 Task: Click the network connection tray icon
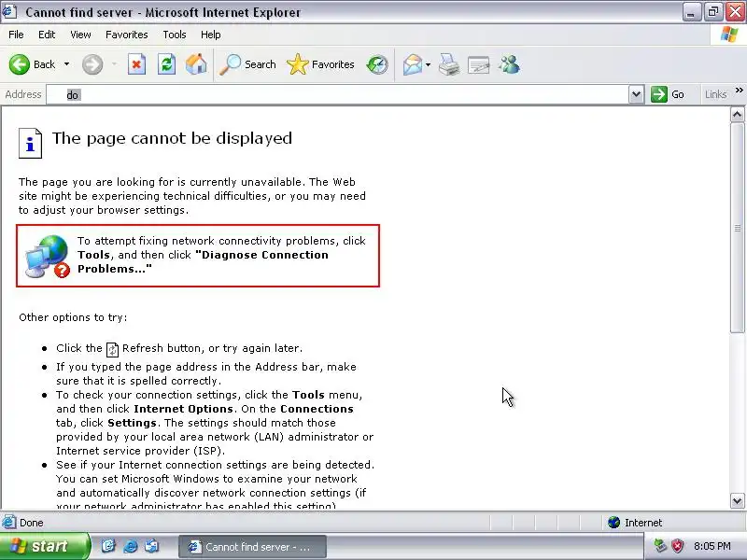tap(660, 546)
